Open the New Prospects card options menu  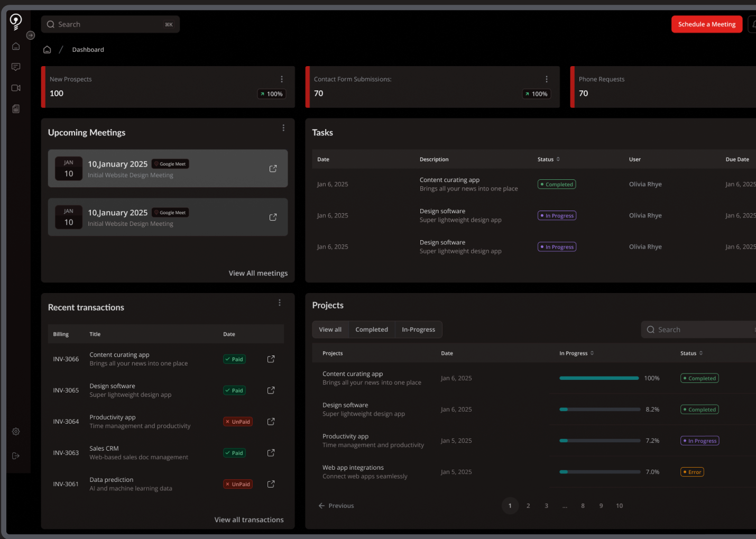pyautogui.click(x=282, y=79)
